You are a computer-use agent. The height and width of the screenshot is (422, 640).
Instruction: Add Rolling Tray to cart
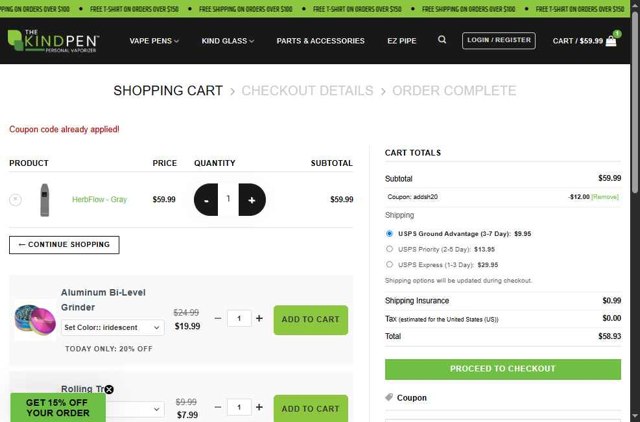(311, 409)
